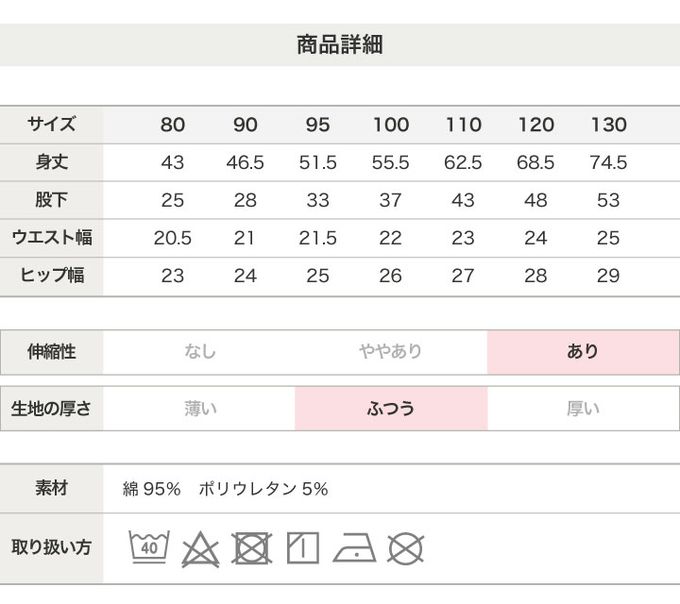The height and width of the screenshot is (604, 680).
Task: Click the low-heat iron icon
Action: tap(354, 549)
